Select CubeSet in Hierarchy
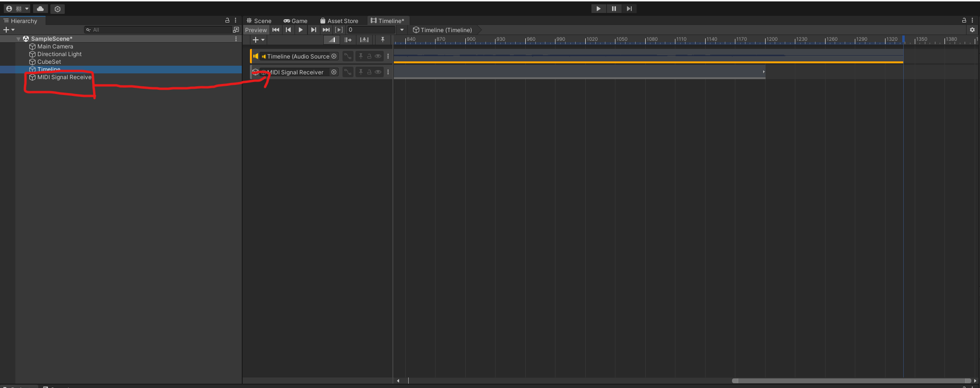980x388 pixels. (x=49, y=62)
